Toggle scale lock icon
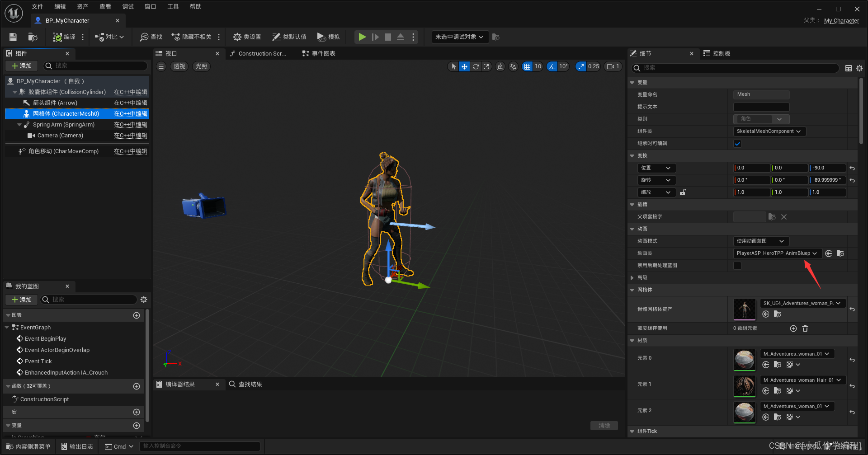This screenshot has height=455, width=868. (x=683, y=192)
